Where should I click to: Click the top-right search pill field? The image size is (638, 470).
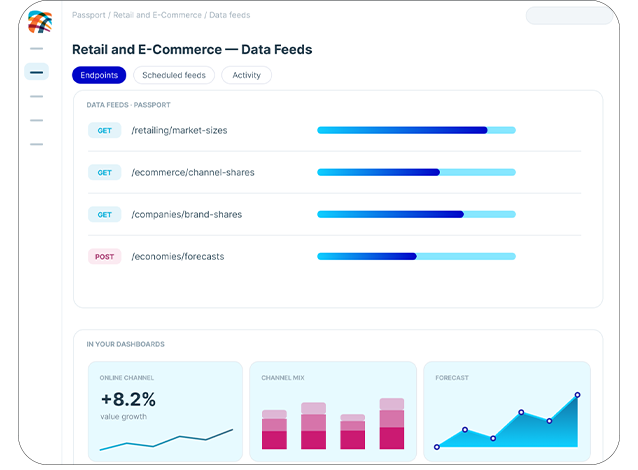[569, 16]
